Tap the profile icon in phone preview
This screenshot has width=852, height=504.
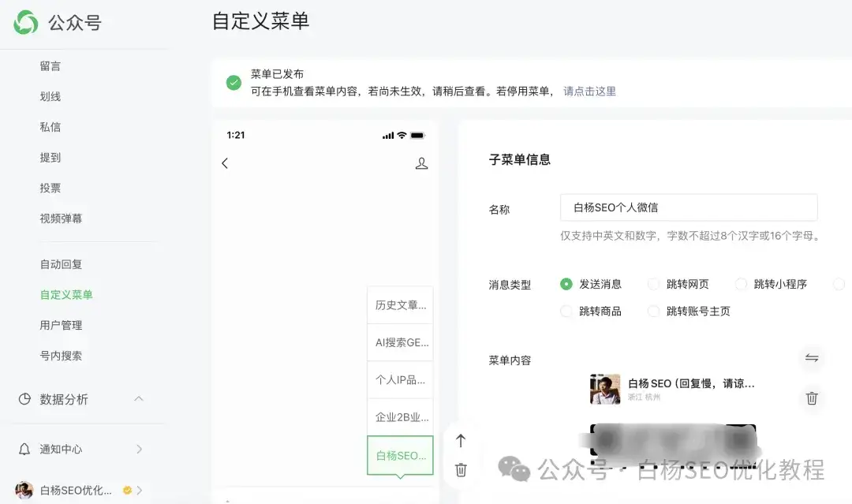[x=421, y=163]
